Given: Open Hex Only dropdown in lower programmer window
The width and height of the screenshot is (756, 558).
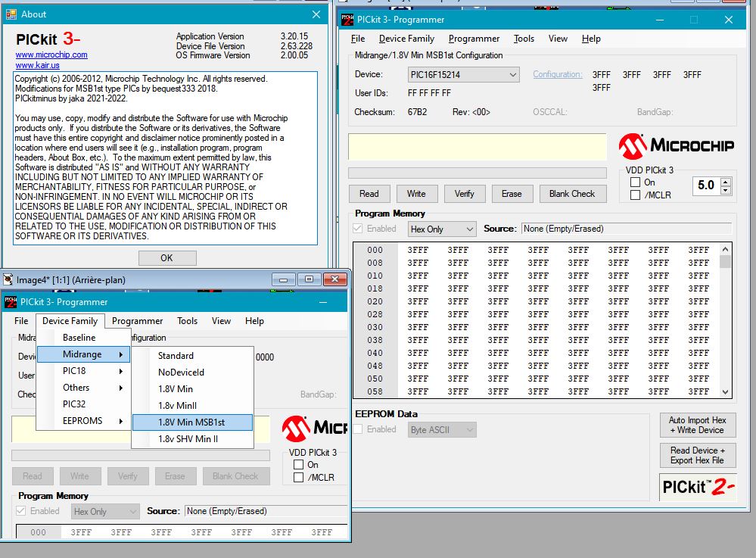Looking at the screenshot, I should point(106,512).
